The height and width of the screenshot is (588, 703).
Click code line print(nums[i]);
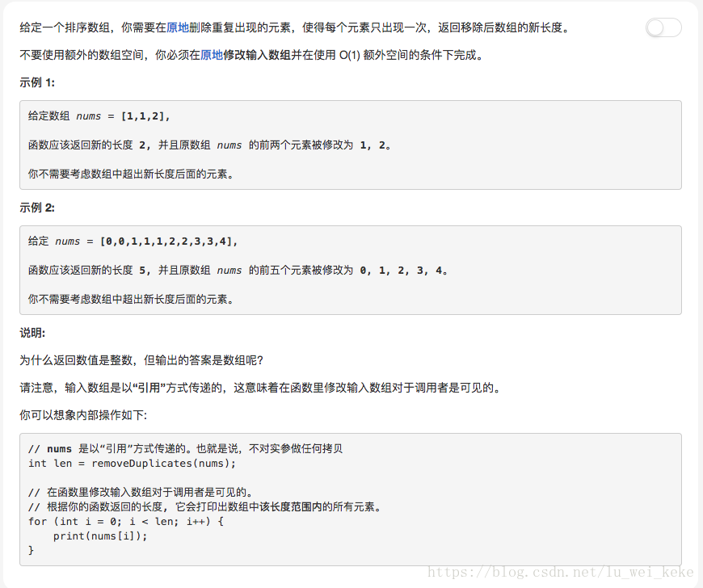100,536
